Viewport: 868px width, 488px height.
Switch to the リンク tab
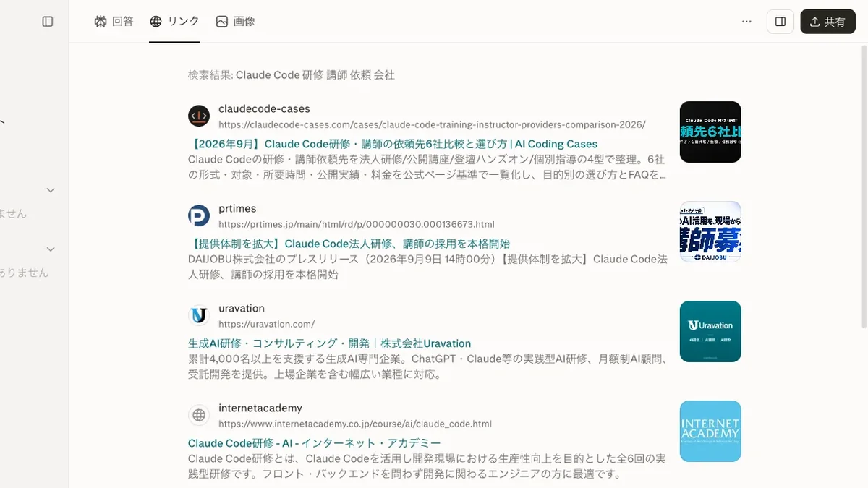174,22
